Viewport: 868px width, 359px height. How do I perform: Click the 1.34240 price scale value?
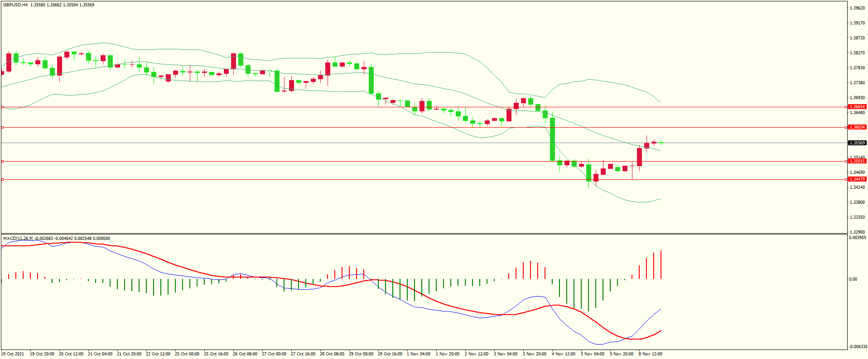tap(857, 187)
